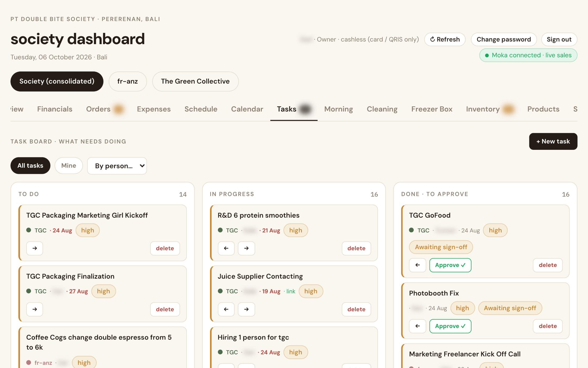
Task: Filter to Mine tasks only
Action: pyautogui.click(x=69, y=166)
